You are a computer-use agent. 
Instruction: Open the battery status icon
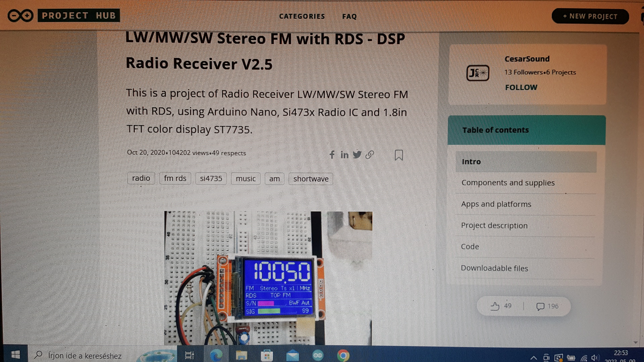[x=571, y=358]
